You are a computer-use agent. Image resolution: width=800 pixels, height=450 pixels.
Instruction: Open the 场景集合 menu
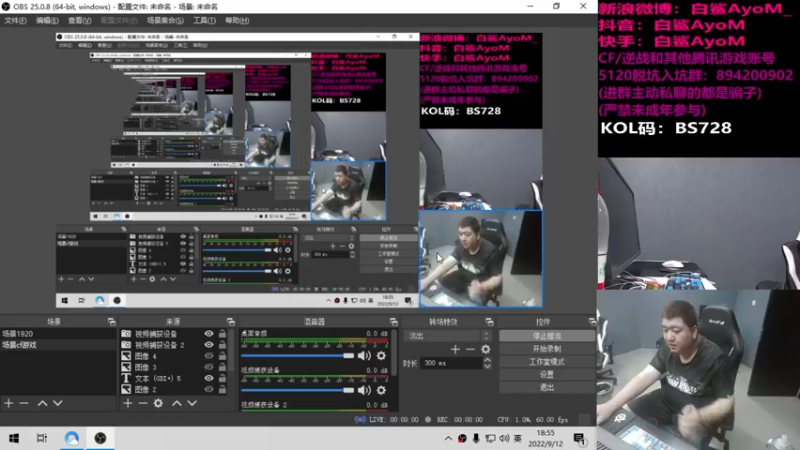point(165,20)
